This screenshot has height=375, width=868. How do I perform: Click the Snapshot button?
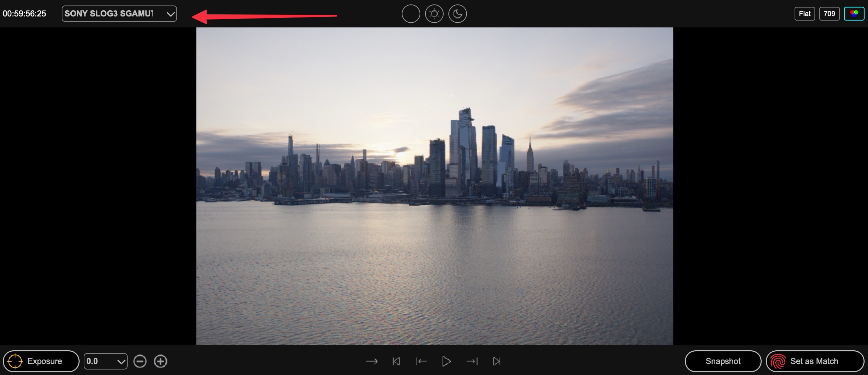point(723,361)
